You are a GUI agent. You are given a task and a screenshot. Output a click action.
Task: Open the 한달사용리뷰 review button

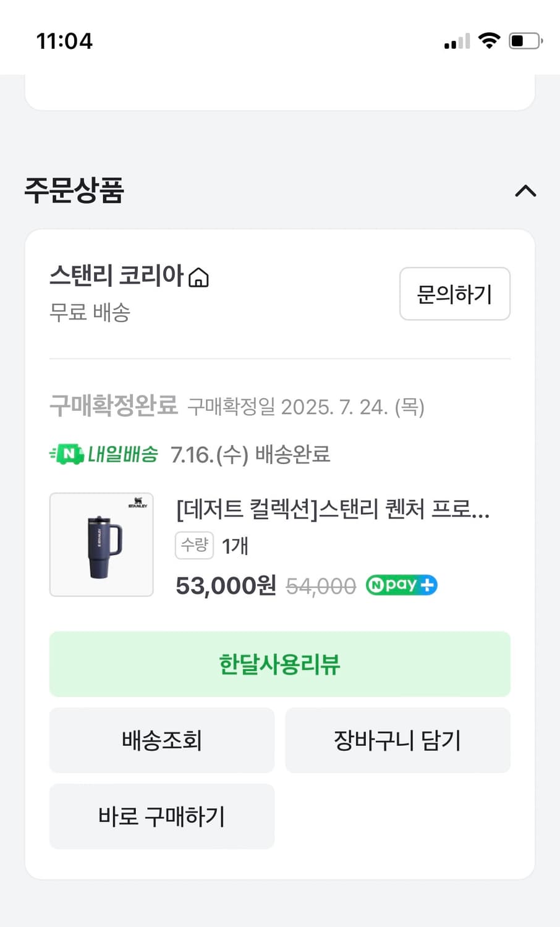point(280,664)
